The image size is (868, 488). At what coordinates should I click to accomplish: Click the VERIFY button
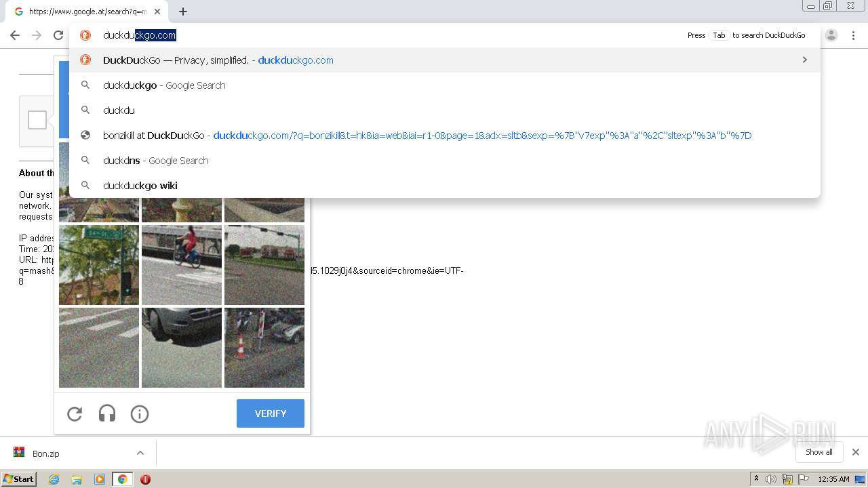tap(271, 413)
